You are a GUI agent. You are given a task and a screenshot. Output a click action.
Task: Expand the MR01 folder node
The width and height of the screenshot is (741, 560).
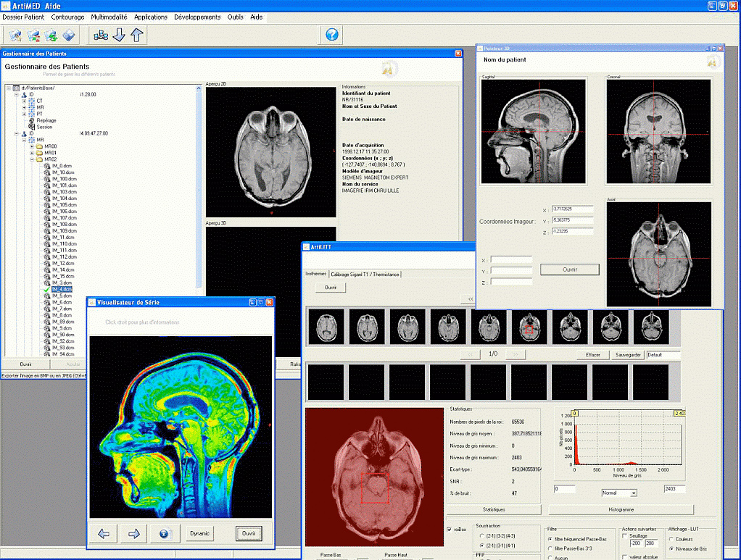click(32, 153)
